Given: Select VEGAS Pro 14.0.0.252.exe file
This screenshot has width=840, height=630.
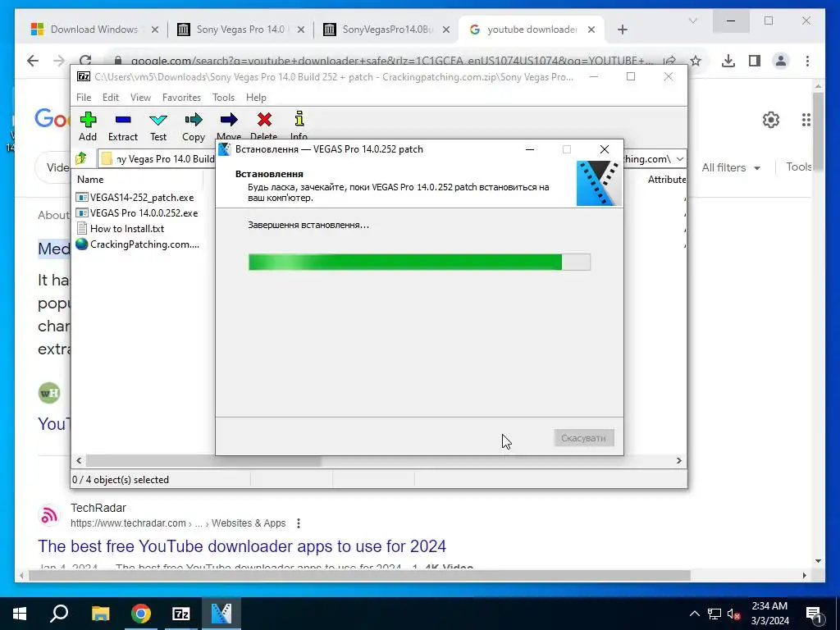Looking at the screenshot, I should 137,213.
